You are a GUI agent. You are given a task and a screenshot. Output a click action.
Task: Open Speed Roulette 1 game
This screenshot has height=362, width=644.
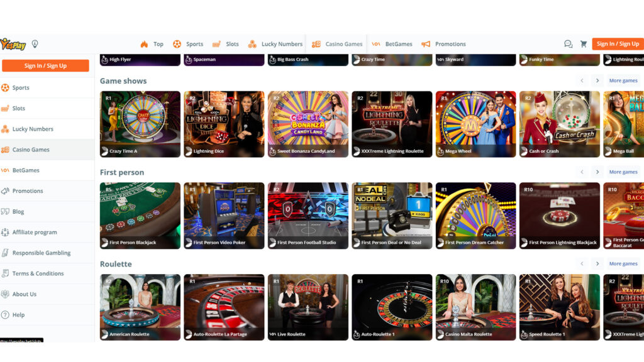point(560,307)
